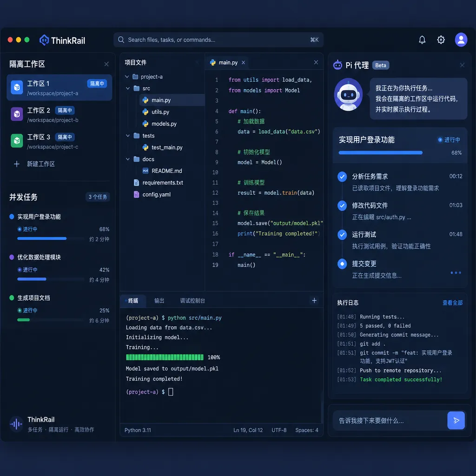This screenshot has width=476, height=476.
Task: Open main.py in the file tree
Action: pos(172,100)
